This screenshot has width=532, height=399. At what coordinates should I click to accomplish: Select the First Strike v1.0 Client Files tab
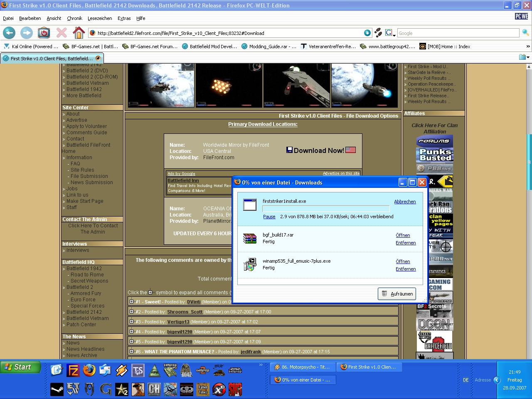52,59
